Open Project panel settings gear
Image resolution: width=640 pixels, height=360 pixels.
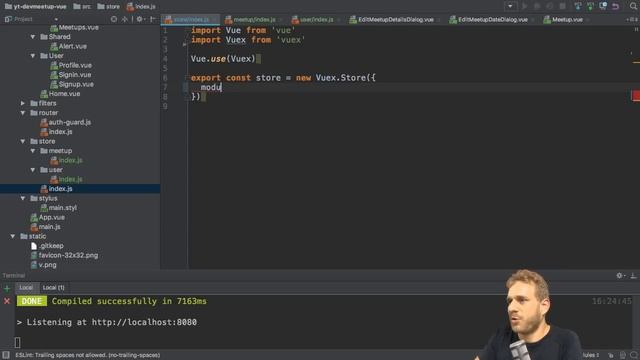point(140,19)
